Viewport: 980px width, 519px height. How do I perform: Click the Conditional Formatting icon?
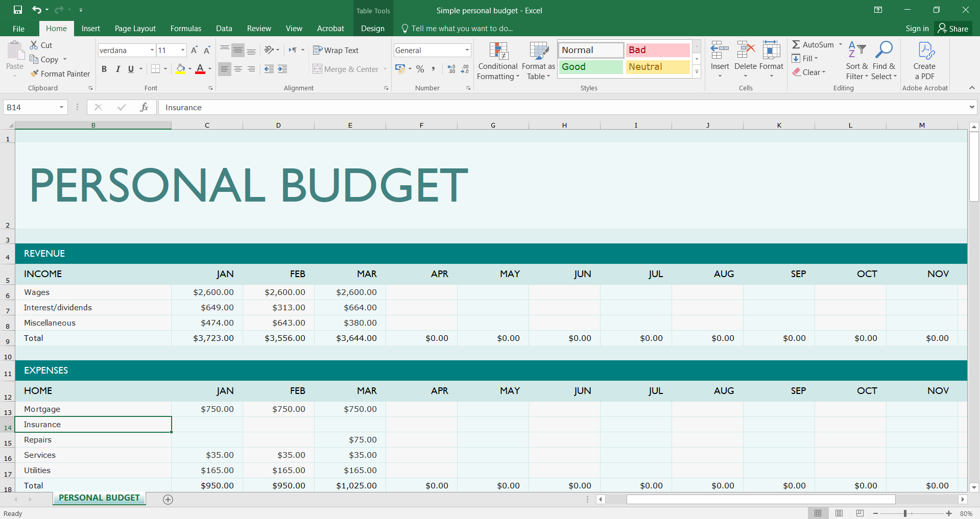tap(498, 51)
